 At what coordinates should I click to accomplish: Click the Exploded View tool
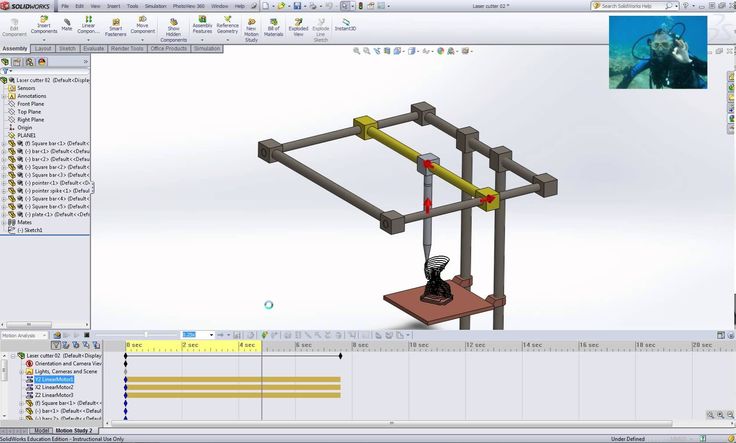298,28
